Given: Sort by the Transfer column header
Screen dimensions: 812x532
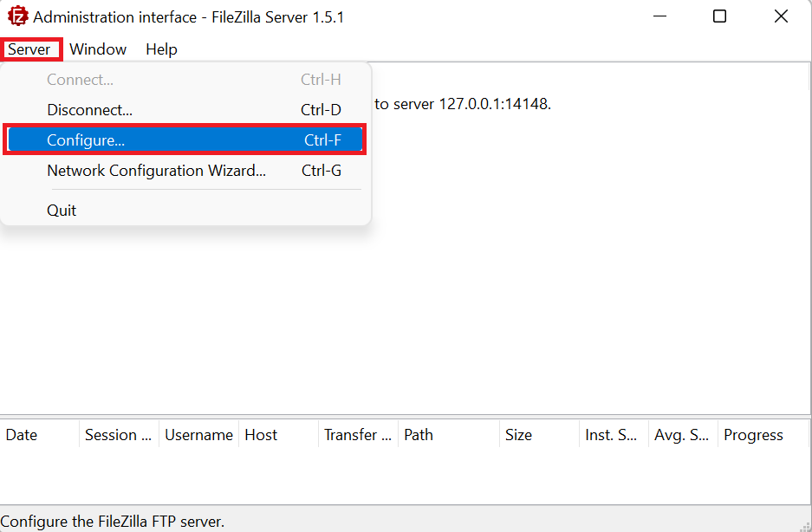Looking at the screenshot, I should click(359, 435).
